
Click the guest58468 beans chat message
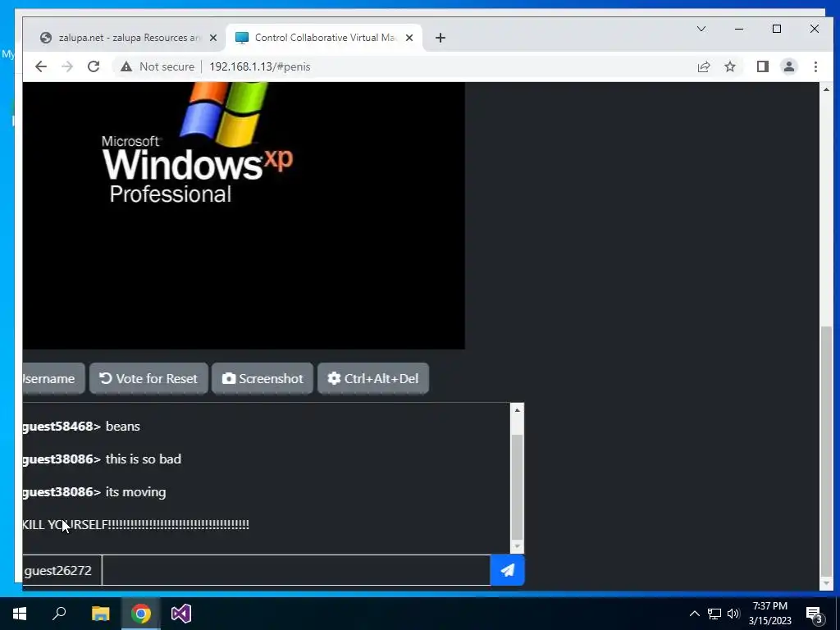point(81,427)
